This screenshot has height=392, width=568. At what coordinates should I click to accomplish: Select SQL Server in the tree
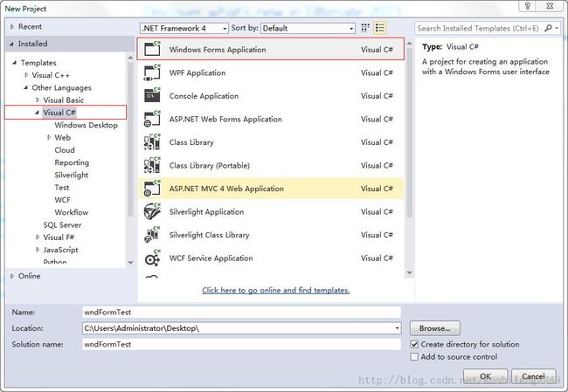click(x=62, y=224)
